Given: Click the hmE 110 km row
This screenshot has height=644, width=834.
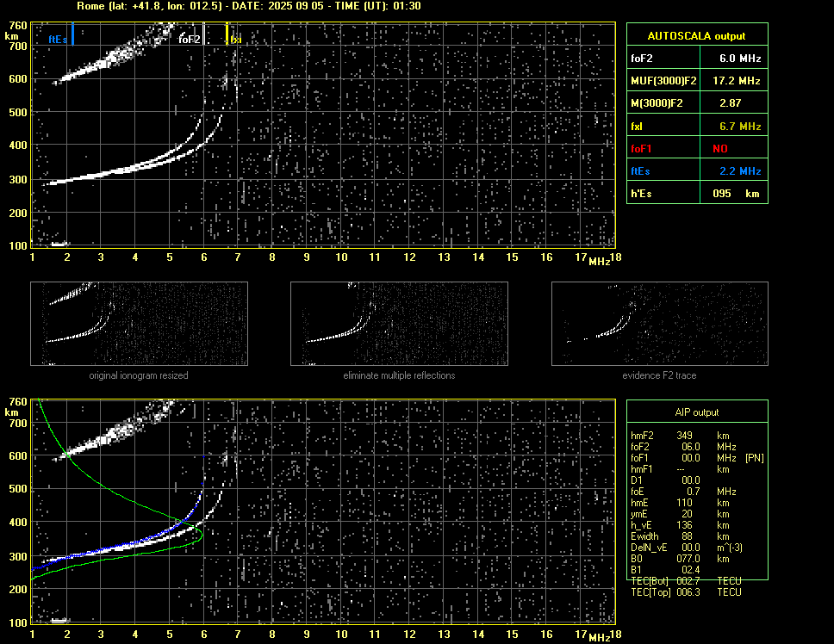Looking at the screenshot, I should tap(680, 503).
